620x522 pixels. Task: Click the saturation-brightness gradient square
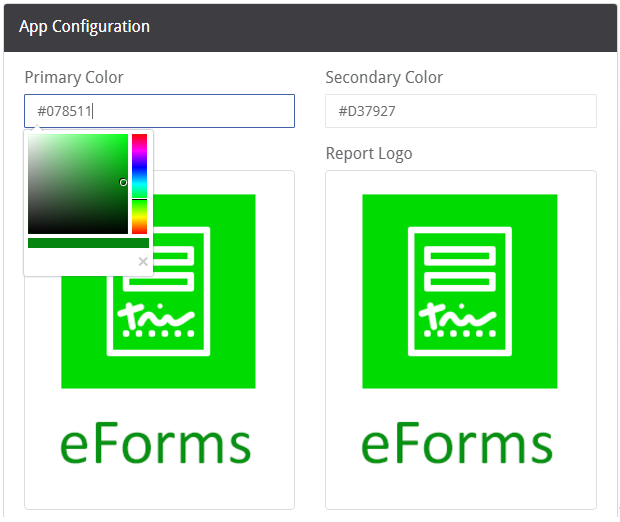pos(78,184)
